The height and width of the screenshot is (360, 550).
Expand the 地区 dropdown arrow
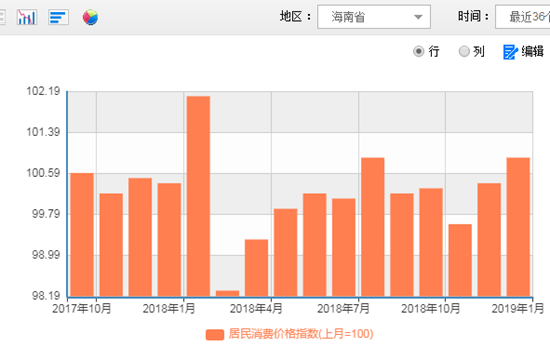click(x=418, y=17)
